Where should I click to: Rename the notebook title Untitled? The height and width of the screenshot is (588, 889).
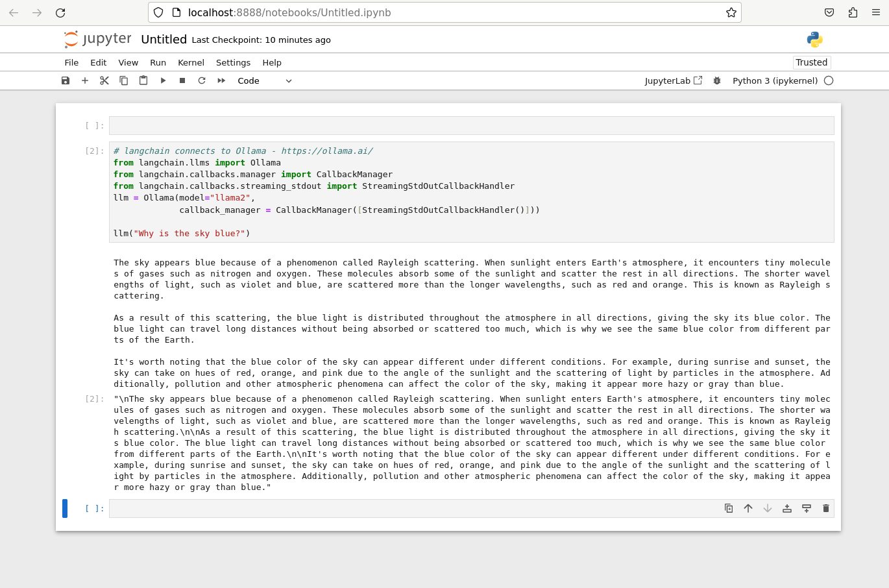coord(164,40)
